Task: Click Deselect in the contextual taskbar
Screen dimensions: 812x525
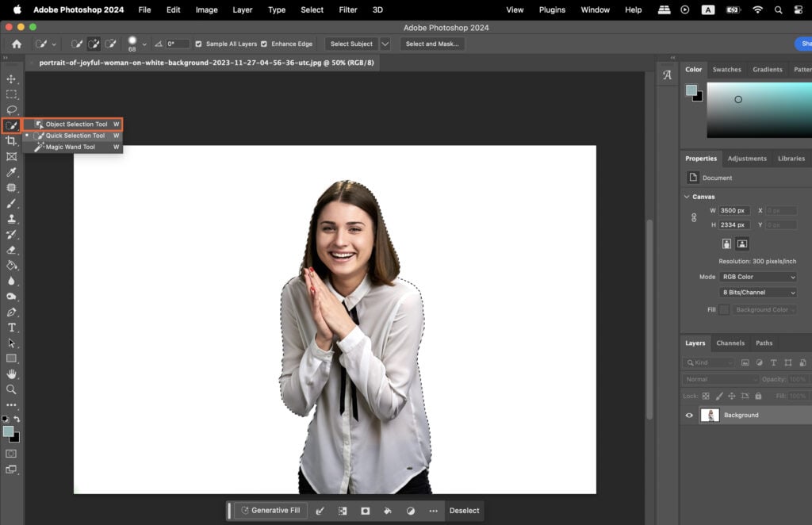Action: point(464,511)
